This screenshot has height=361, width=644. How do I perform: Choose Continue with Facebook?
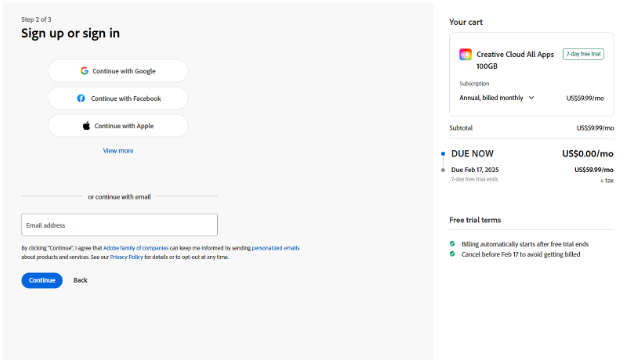[118, 98]
